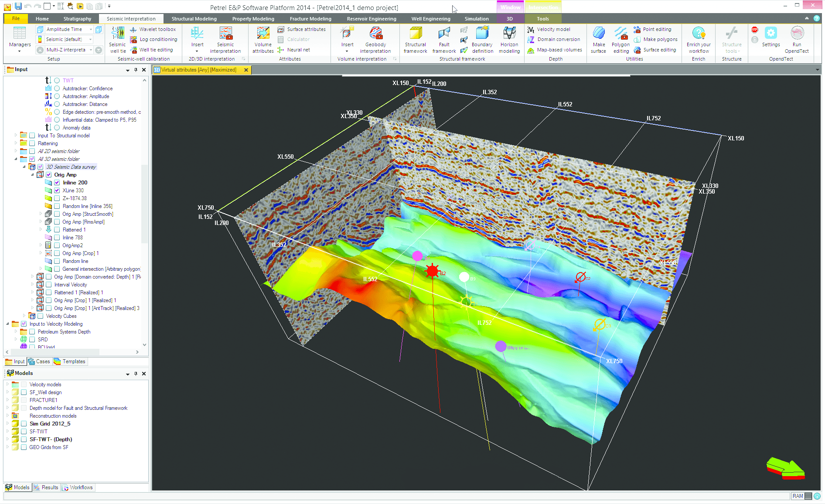This screenshot has width=825, height=504.
Task: Expand the Sim Grid 2012_5 model
Action: 7,424
